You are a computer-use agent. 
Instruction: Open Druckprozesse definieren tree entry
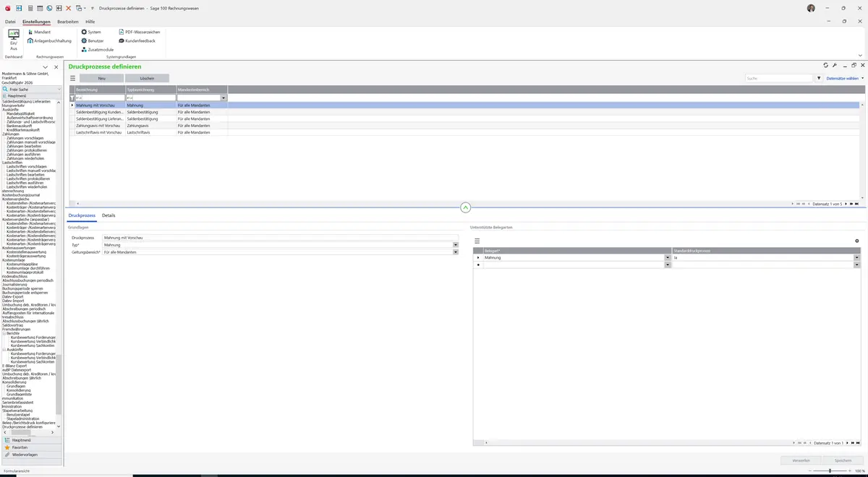point(22,427)
